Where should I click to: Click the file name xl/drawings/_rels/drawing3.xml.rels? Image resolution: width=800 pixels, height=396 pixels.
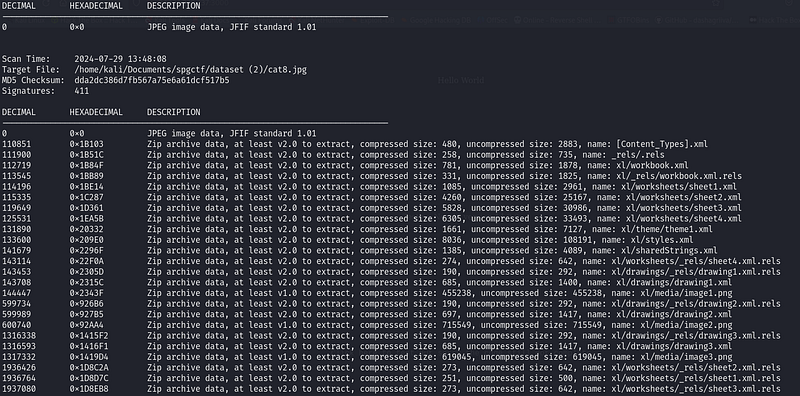click(696, 336)
